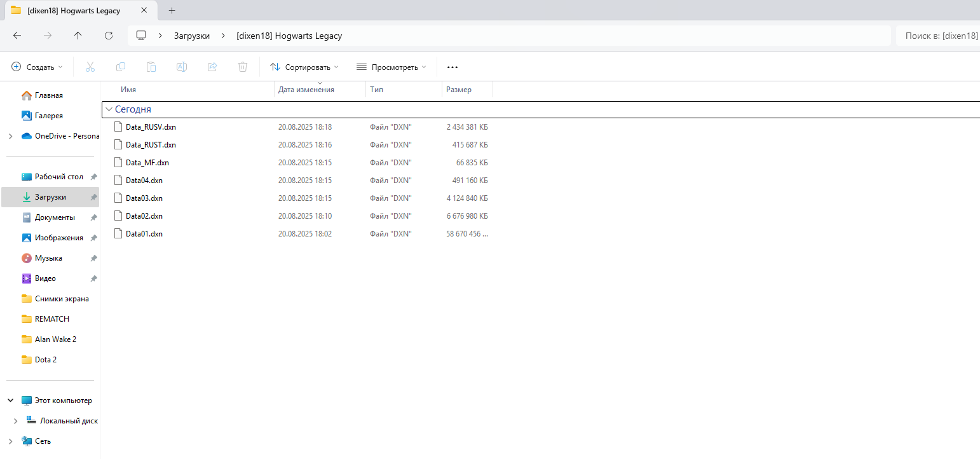Screen dimensions: 980x459
Task: Click the Rename icon in toolbar
Action: (182, 67)
